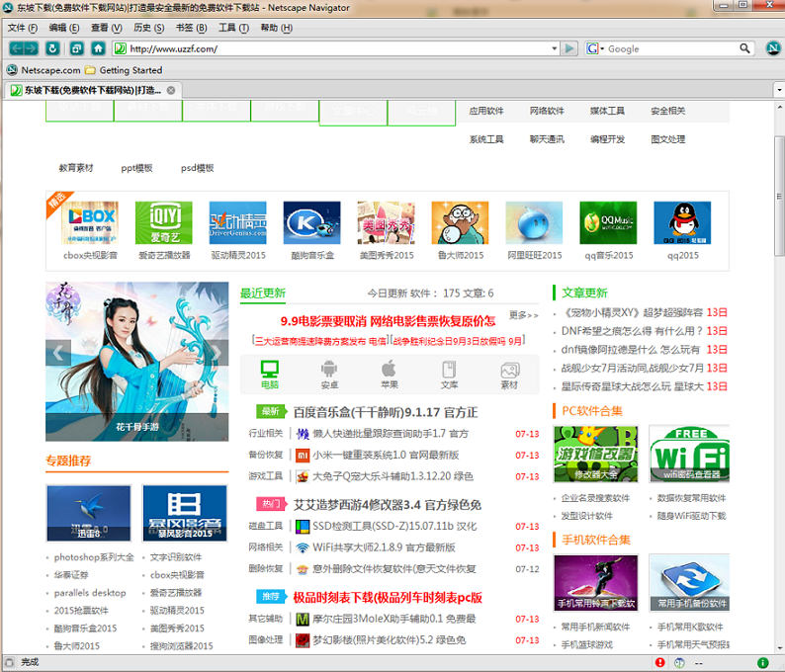Open the Netscape.com bookmark

coord(44,70)
